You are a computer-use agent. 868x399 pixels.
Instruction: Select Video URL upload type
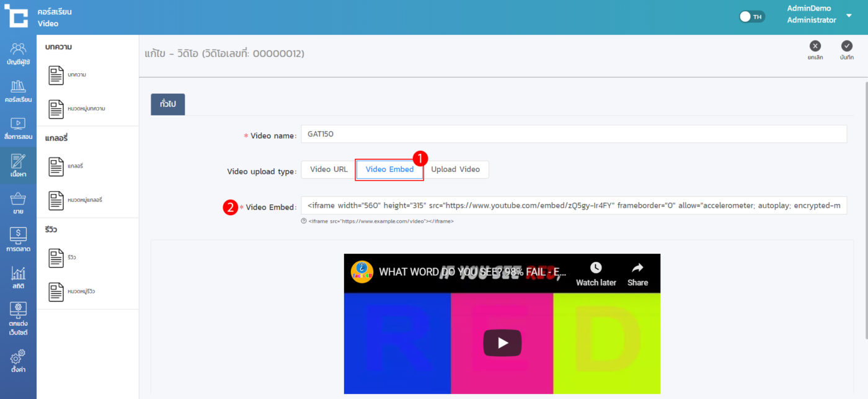[329, 169]
